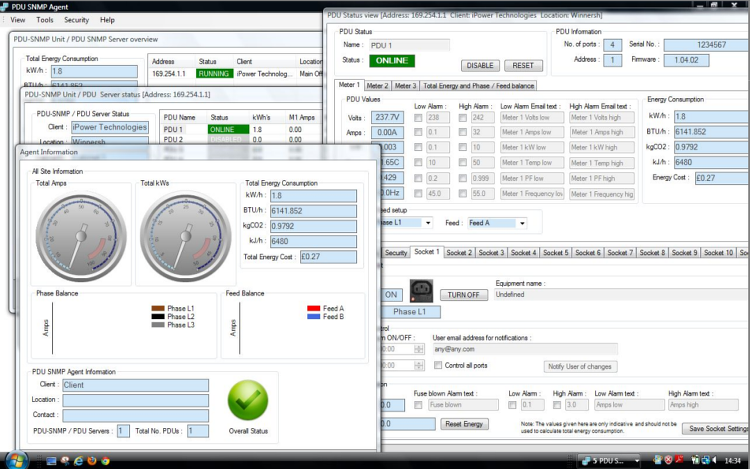This screenshot has width=750, height=469.
Task: Click the Phase L1 brown legend swatch
Action: coord(158,308)
